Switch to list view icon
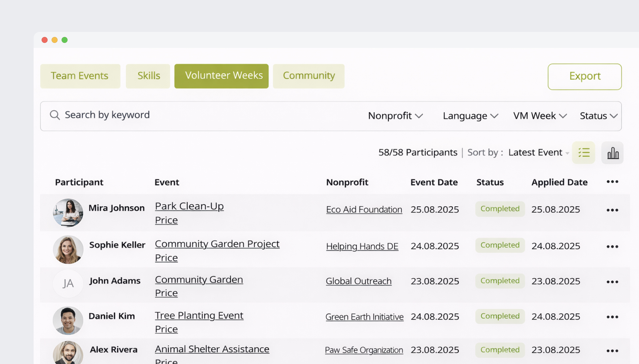This screenshot has width=639, height=364. tap(583, 153)
